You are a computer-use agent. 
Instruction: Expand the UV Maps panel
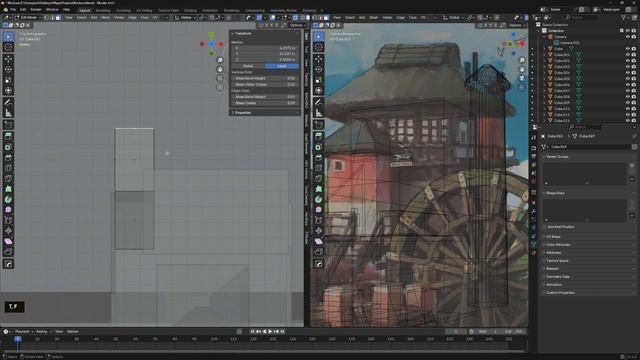[x=553, y=237]
